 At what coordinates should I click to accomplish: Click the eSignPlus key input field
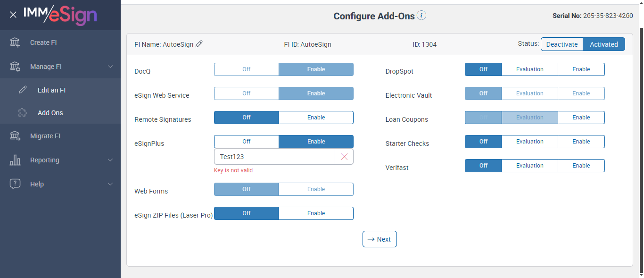[274, 157]
